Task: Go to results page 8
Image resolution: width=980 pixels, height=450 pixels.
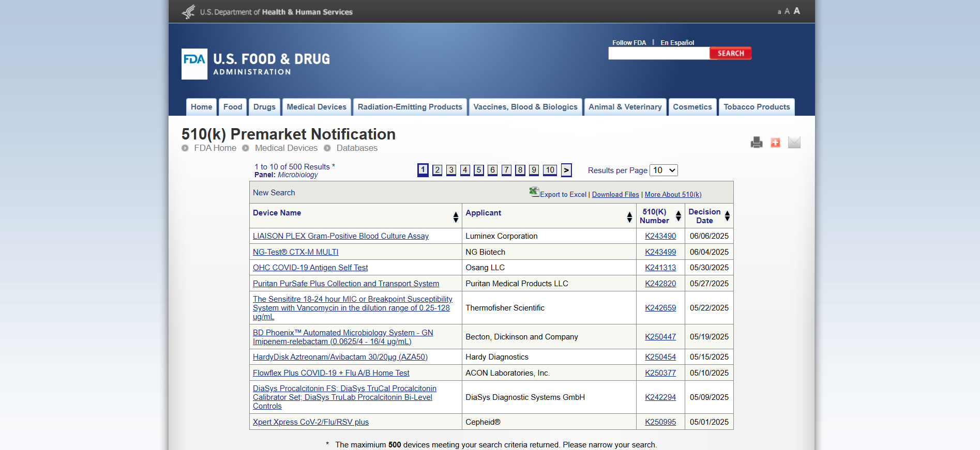Action: (520, 170)
